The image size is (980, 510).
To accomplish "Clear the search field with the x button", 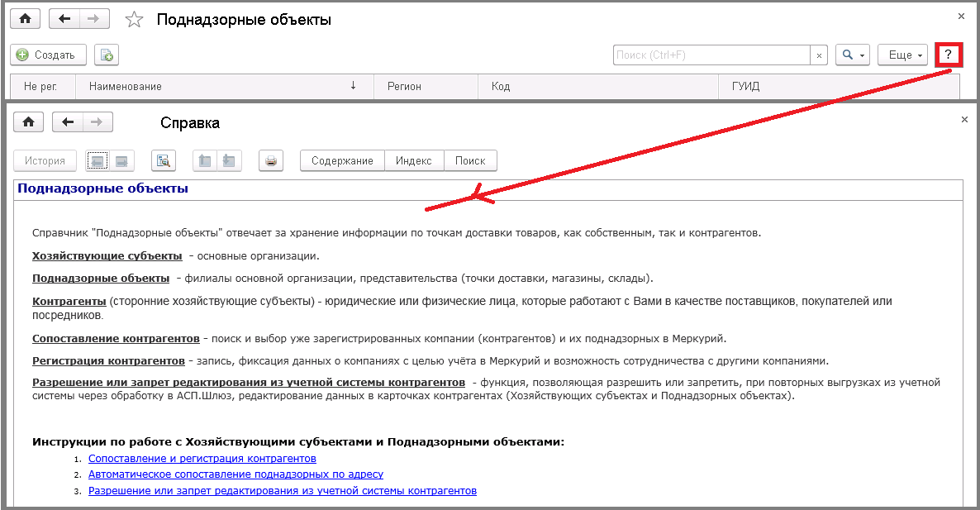I will (x=819, y=55).
